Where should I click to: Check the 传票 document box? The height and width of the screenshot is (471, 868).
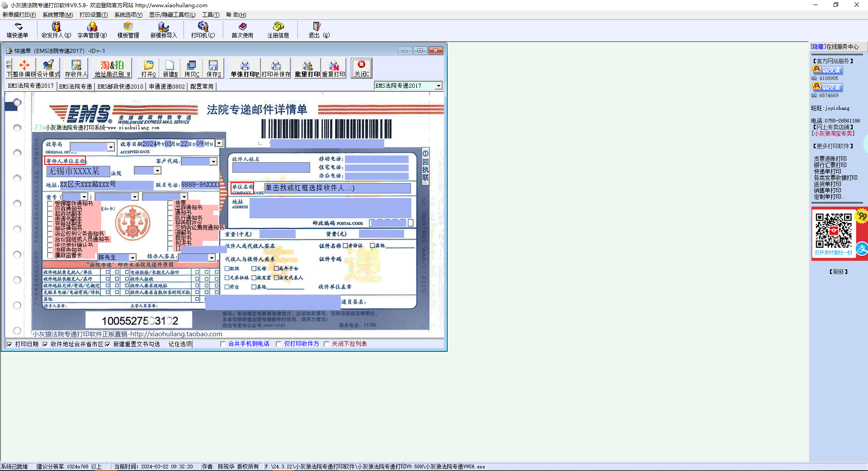[x=170, y=203]
